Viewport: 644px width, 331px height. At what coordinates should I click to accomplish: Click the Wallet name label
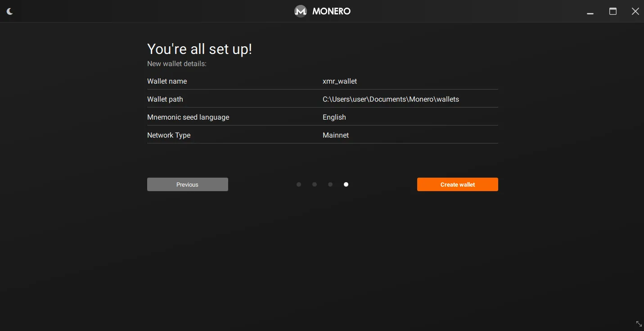tap(167, 81)
